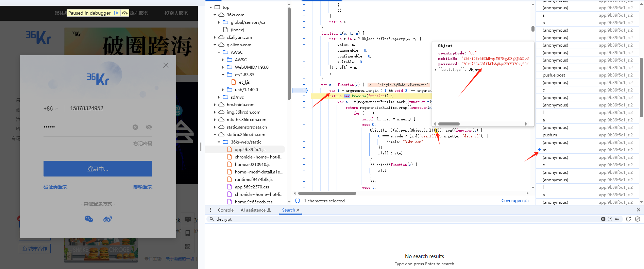The image size is (644, 269).
Task: Select the Search drawer tab
Action: (288, 210)
